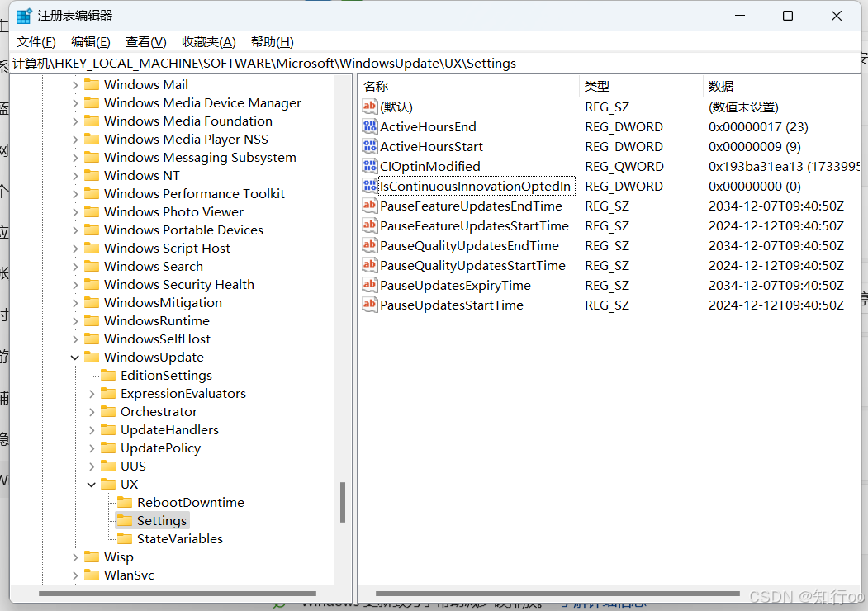Select the WindowsRuntime key
Screen dimensions: 868x611
click(157, 321)
